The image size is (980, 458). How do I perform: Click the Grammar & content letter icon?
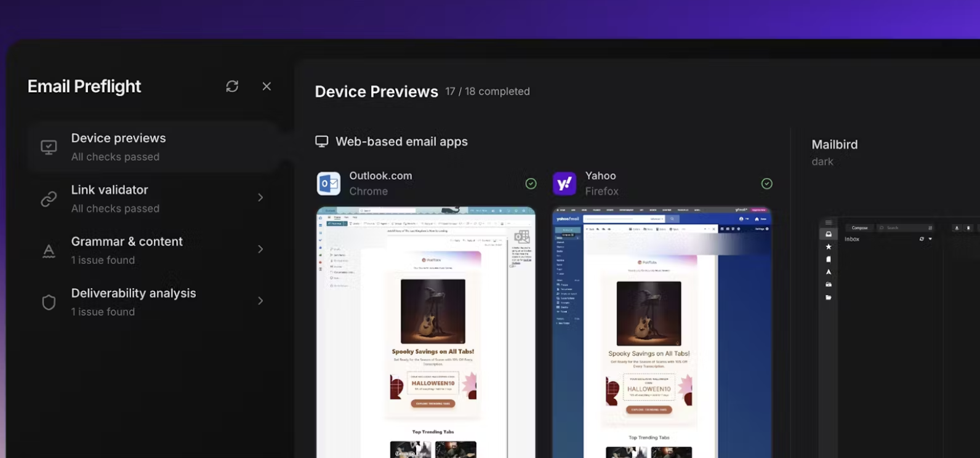49,251
